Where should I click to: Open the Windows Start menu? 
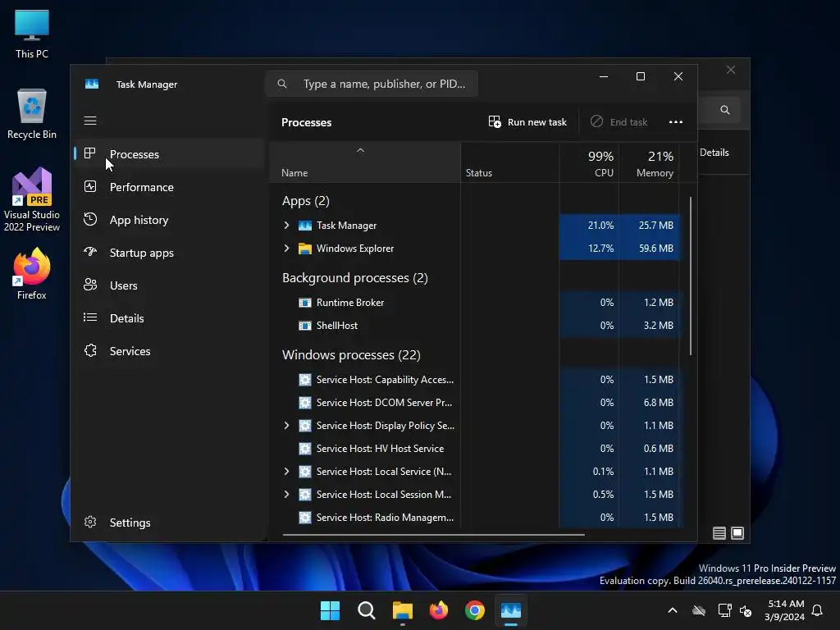tap(330, 610)
